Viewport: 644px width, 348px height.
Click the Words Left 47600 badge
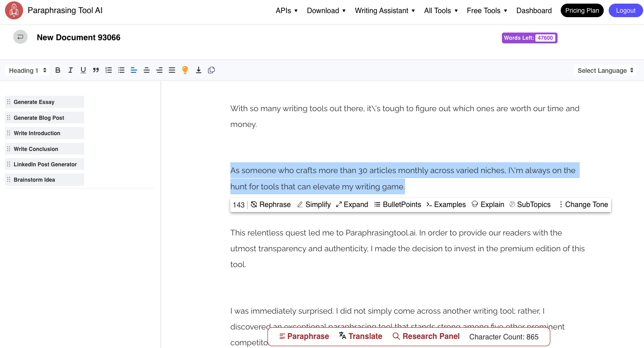(x=530, y=38)
